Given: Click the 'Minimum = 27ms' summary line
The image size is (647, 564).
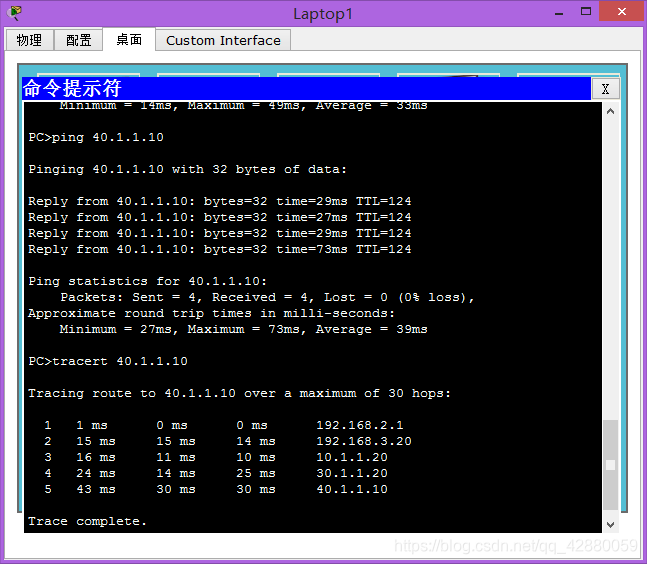Looking at the screenshot, I should click(243, 330).
